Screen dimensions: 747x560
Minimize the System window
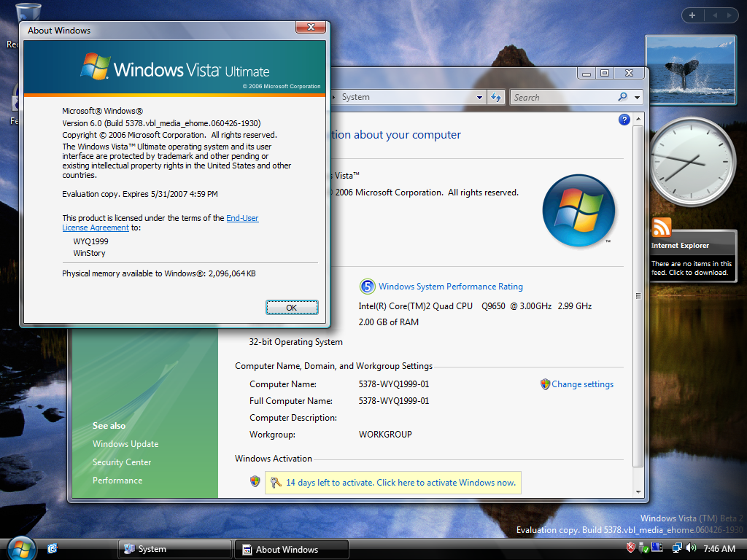click(x=587, y=74)
